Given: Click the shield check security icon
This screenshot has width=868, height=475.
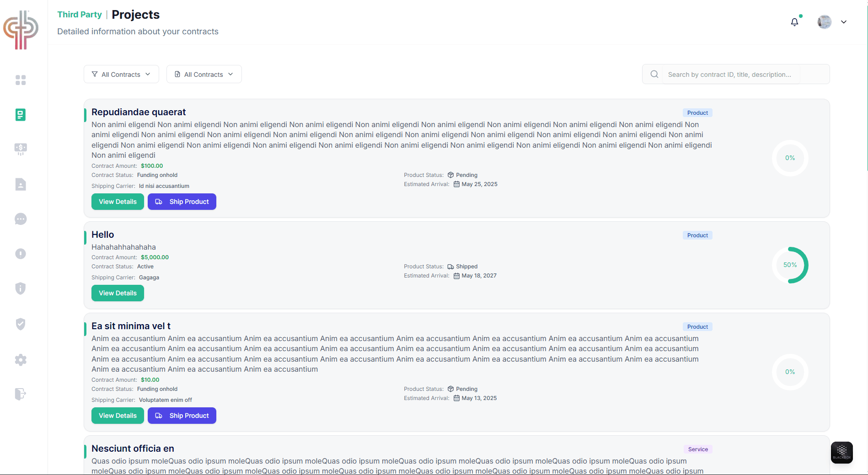Looking at the screenshot, I should point(21,324).
